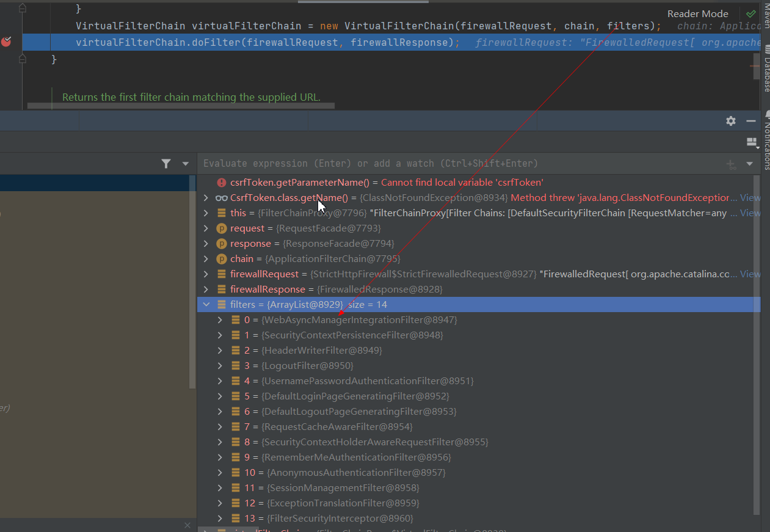Click the green inspection checkmark icon
Screen dimensions: 770x532
pos(750,13)
